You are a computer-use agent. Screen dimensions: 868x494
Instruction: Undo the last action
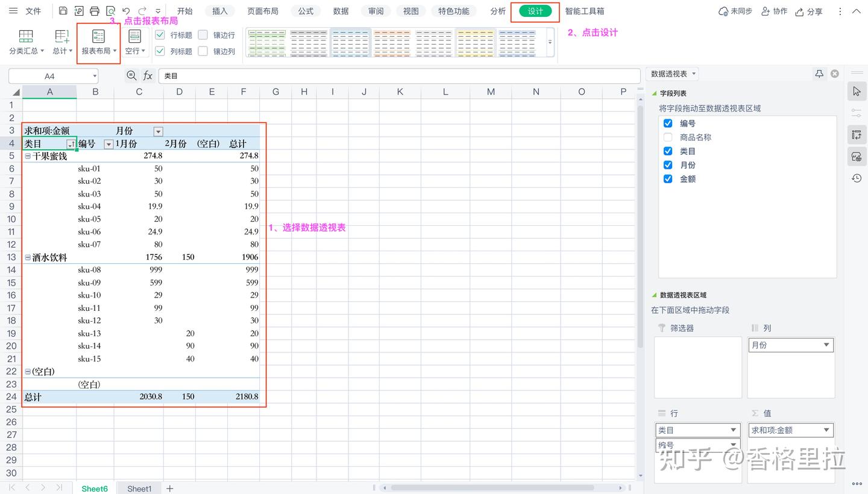coord(126,11)
